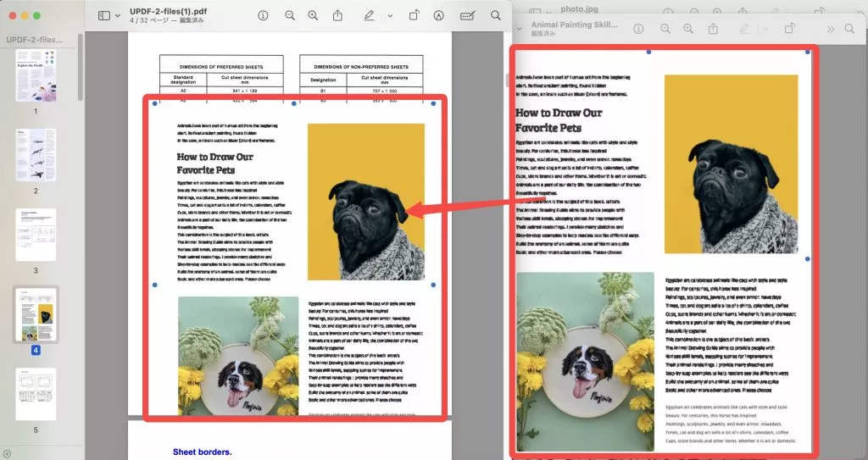The width and height of the screenshot is (868, 460).
Task: Open the Share menu in UPDF-2-files window
Action: click(x=337, y=15)
